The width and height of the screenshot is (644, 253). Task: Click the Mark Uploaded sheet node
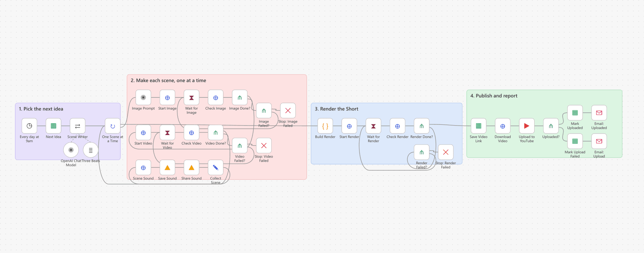coord(575,113)
